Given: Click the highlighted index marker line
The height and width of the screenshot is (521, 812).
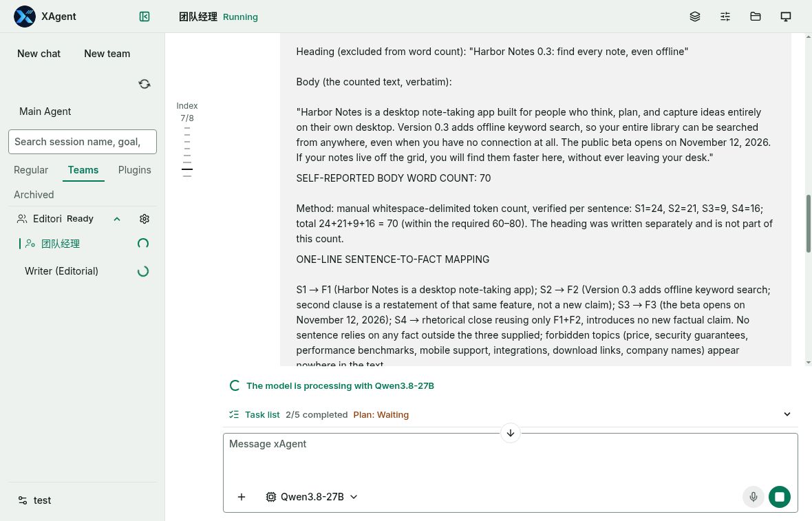Looking at the screenshot, I should (x=187, y=169).
